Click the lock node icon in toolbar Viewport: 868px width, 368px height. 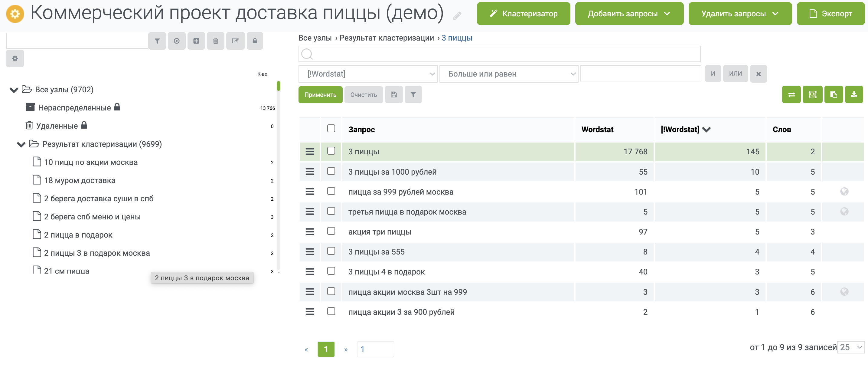point(255,41)
